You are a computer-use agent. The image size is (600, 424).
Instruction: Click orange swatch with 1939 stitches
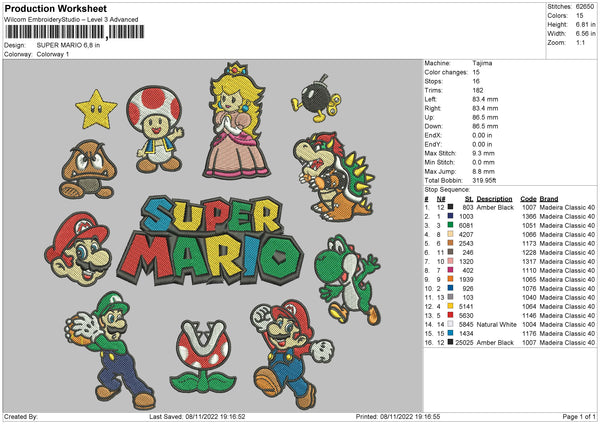click(450, 279)
